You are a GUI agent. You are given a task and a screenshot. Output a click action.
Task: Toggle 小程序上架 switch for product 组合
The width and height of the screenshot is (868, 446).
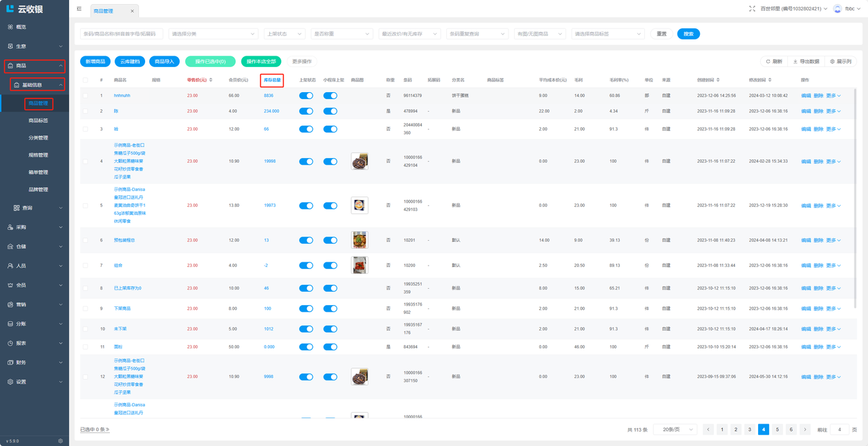[330, 265]
